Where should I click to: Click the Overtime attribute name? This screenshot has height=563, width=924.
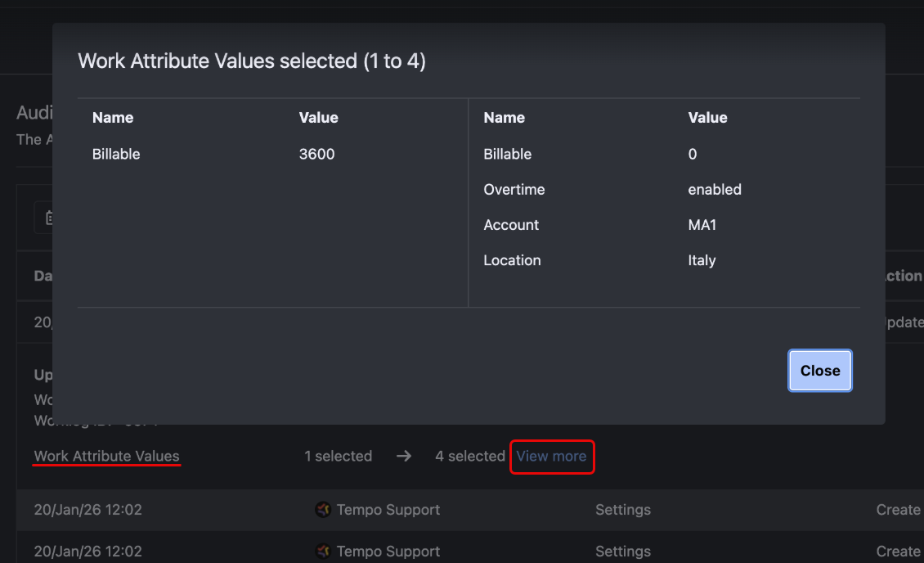[514, 189]
